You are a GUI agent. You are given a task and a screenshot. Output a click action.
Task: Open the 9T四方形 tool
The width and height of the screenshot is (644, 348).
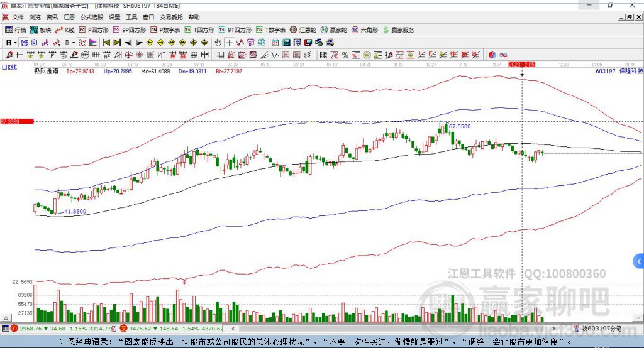[x=235, y=30]
